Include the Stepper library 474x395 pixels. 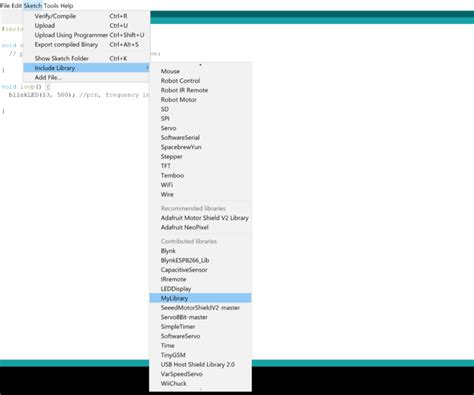pyautogui.click(x=200, y=157)
